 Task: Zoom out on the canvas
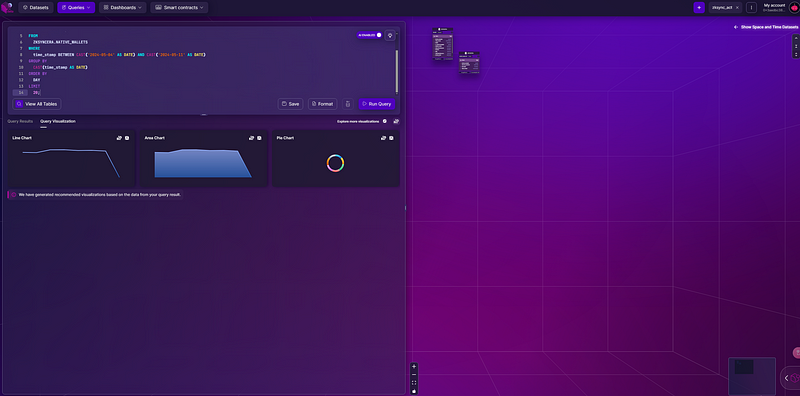414,375
